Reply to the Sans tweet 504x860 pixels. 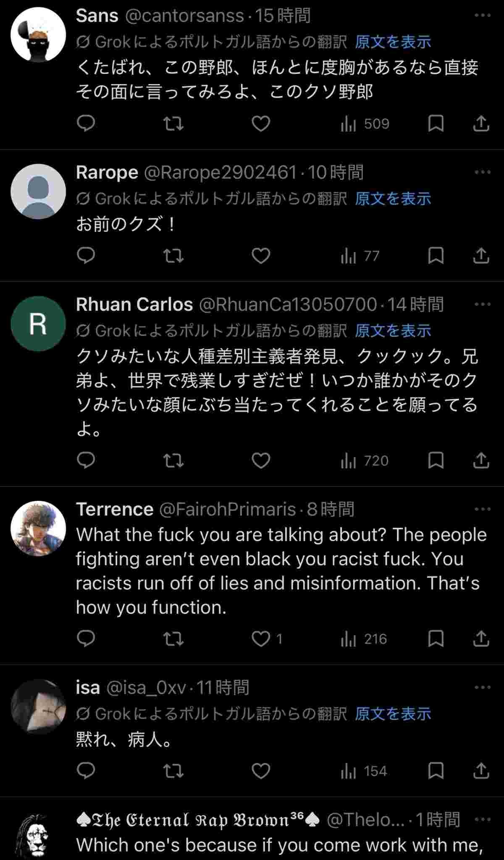pos(87,124)
